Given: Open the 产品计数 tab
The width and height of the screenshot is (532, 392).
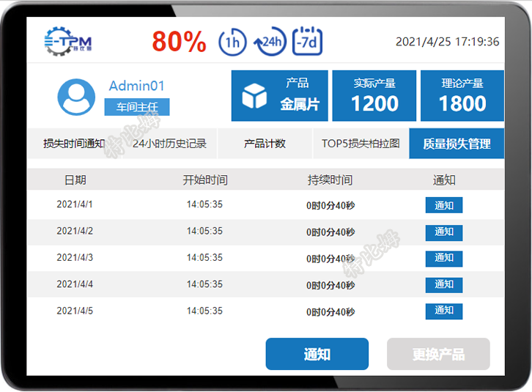Looking at the screenshot, I should tap(265, 144).
